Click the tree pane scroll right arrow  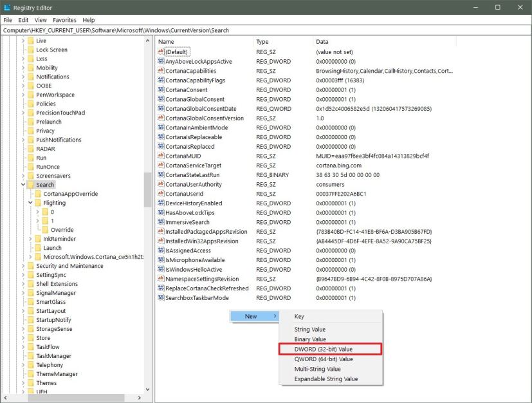click(139, 397)
